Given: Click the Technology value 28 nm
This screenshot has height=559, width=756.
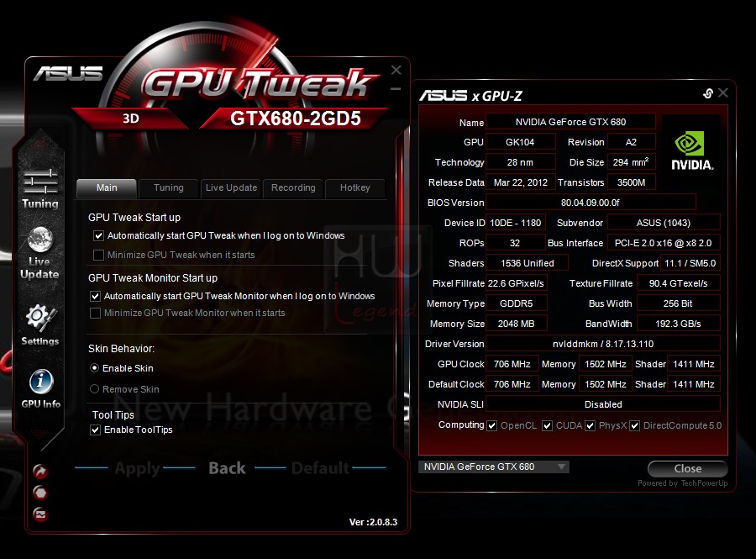Looking at the screenshot, I should pos(520,162).
